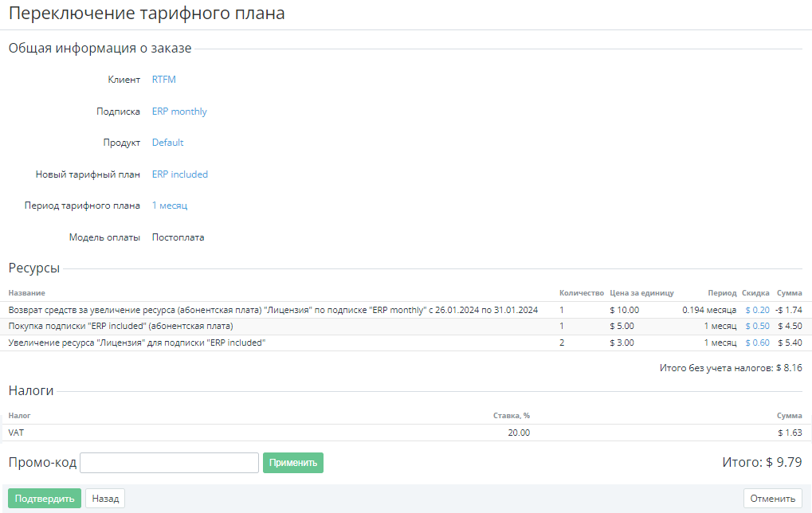The width and height of the screenshot is (812, 513).
Task: Focus the Промо-код input field
Action: click(170, 463)
